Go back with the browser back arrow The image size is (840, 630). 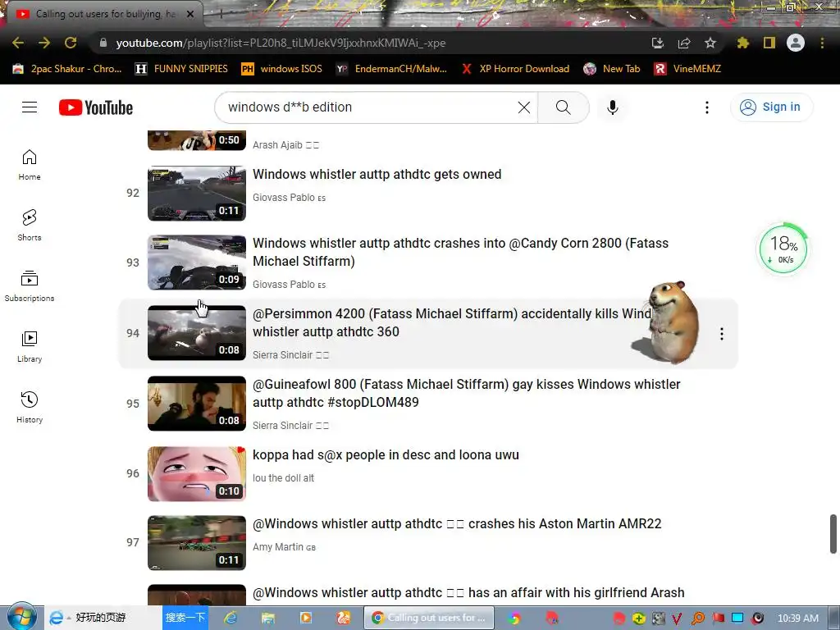(x=18, y=43)
